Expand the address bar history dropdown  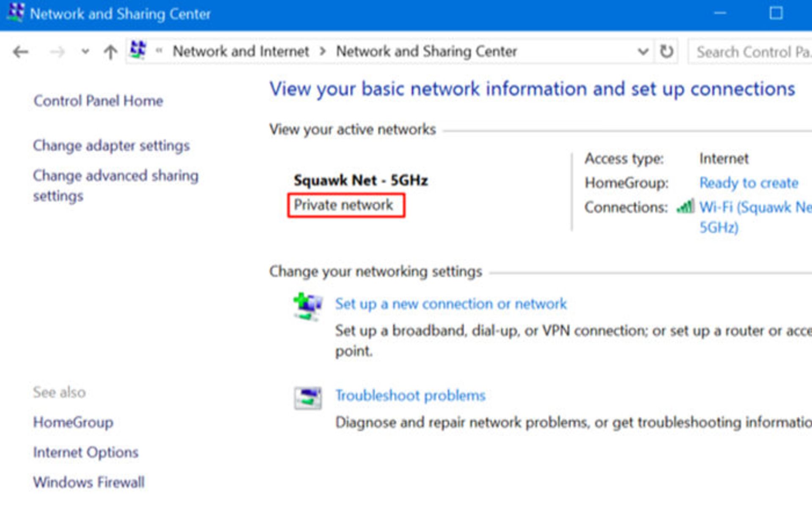[x=642, y=52]
